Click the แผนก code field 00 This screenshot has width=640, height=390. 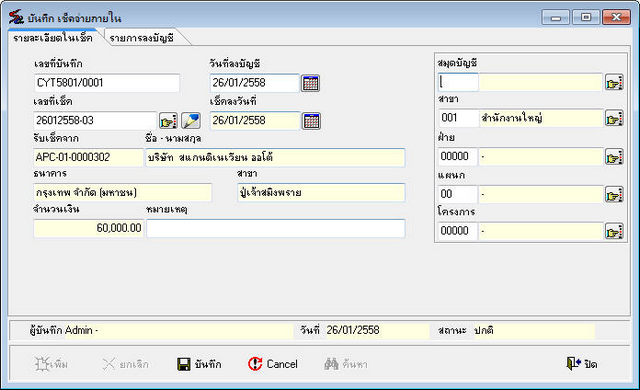click(458, 195)
